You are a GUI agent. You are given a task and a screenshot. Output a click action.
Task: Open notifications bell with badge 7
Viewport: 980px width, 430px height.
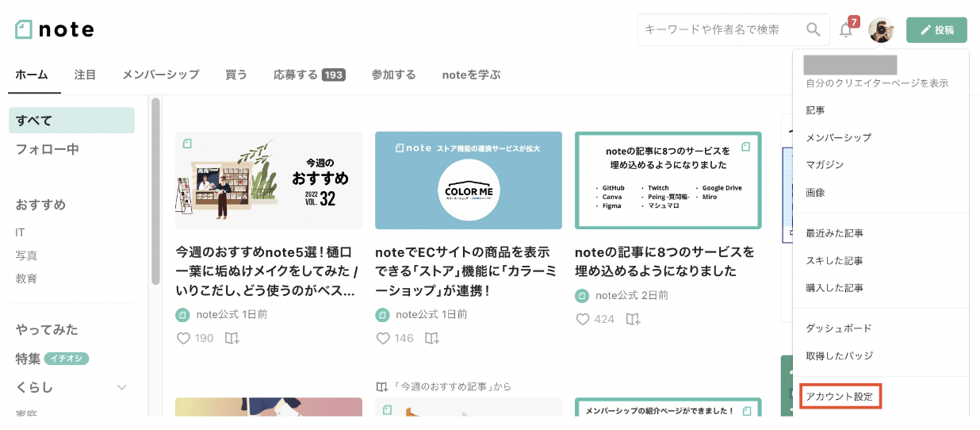point(847,29)
